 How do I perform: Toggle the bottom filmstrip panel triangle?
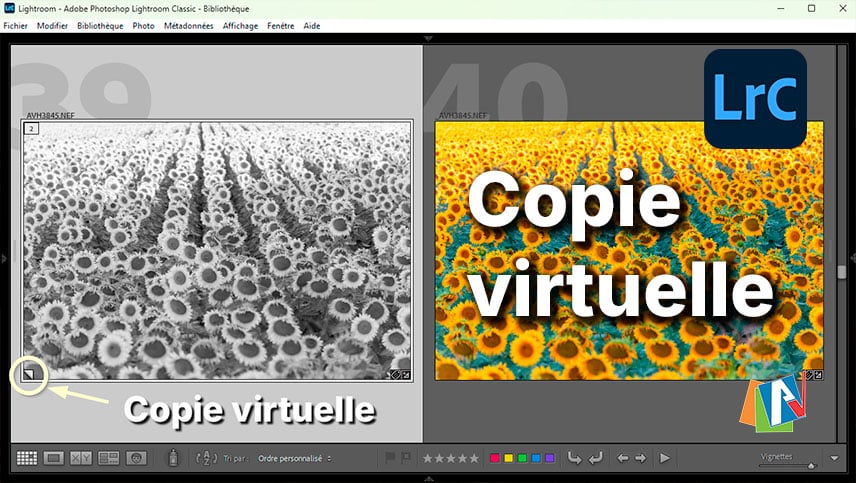(428, 479)
